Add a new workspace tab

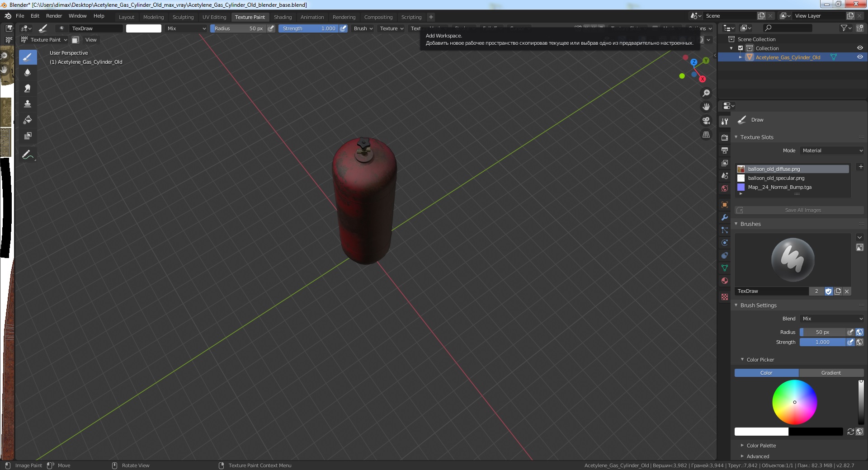[x=431, y=17]
